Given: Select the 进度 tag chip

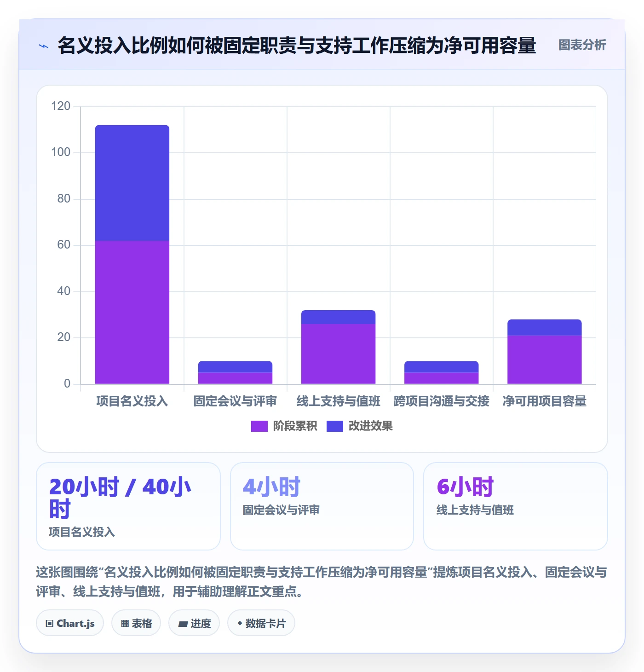Looking at the screenshot, I should [194, 623].
